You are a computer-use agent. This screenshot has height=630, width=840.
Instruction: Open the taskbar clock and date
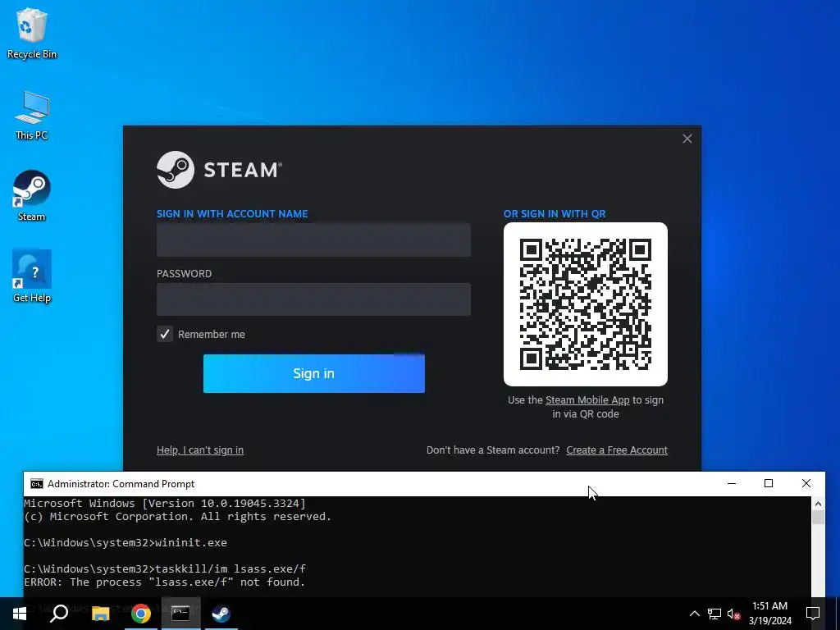tap(769, 614)
